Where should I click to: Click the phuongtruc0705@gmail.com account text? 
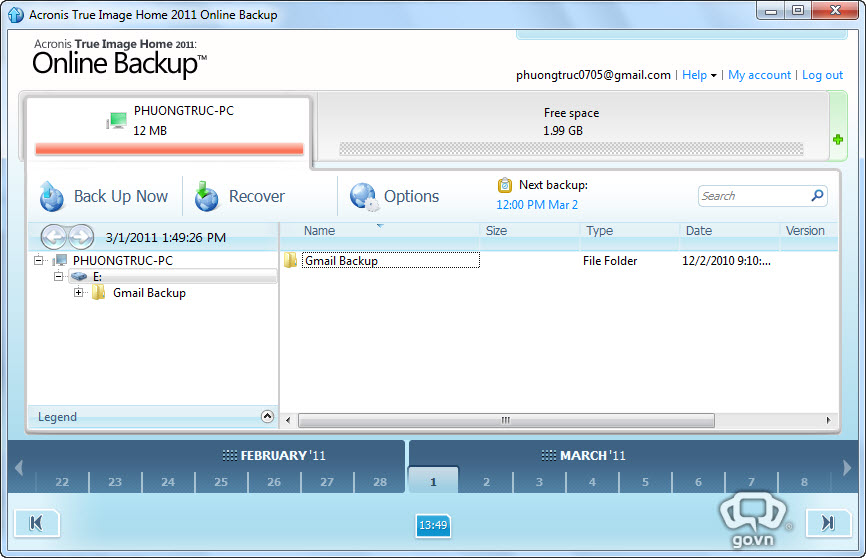click(593, 75)
